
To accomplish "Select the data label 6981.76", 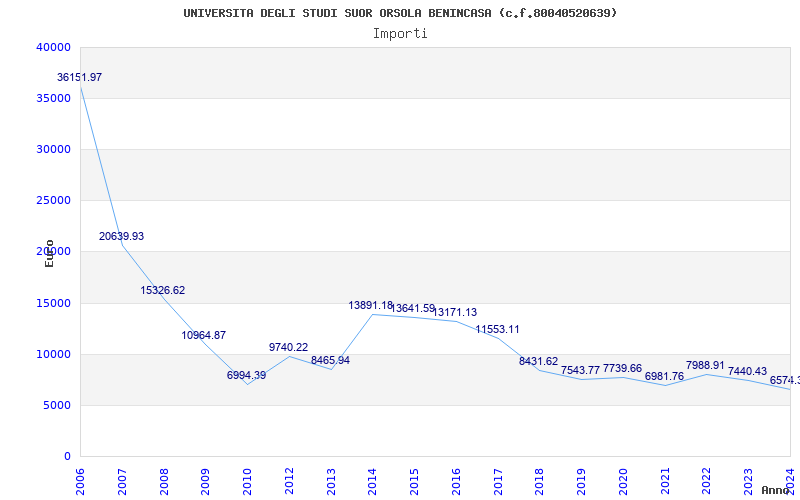I will [x=664, y=377].
